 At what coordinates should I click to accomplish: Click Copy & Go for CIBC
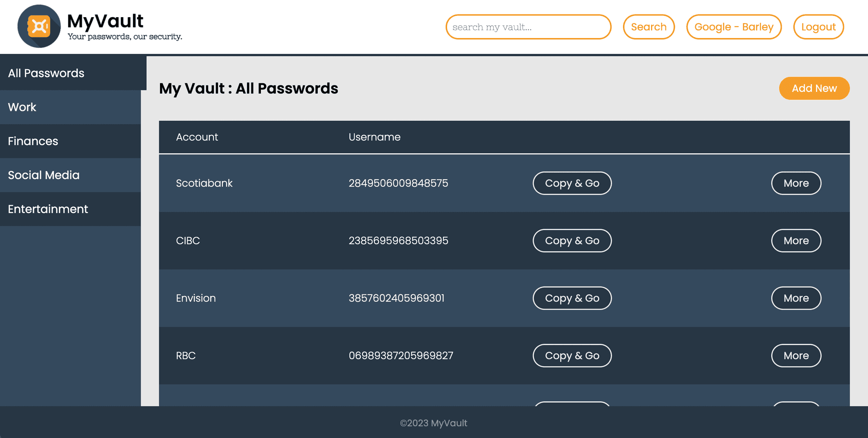pyautogui.click(x=572, y=241)
